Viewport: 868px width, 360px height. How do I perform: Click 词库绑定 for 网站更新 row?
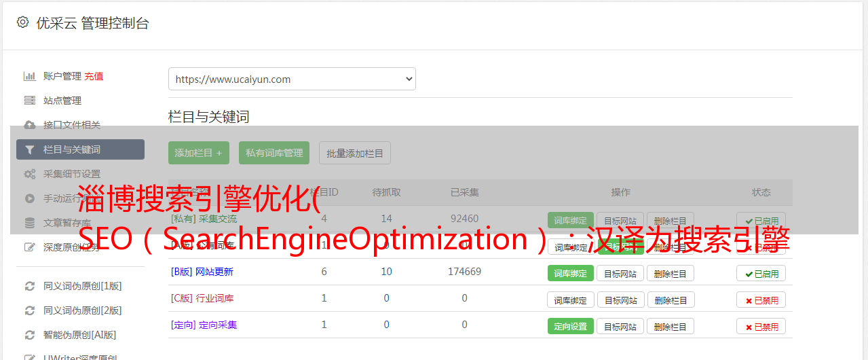tap(571, 273)
